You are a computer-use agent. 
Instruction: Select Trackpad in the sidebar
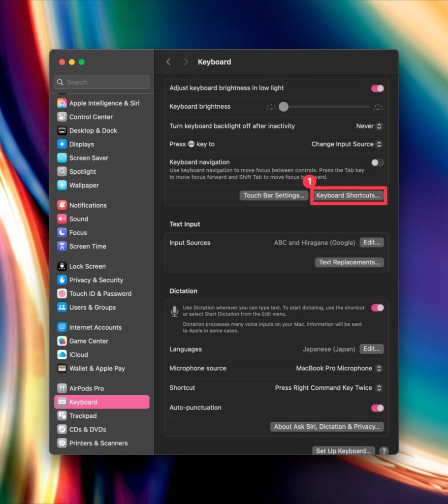coord(83,416)
